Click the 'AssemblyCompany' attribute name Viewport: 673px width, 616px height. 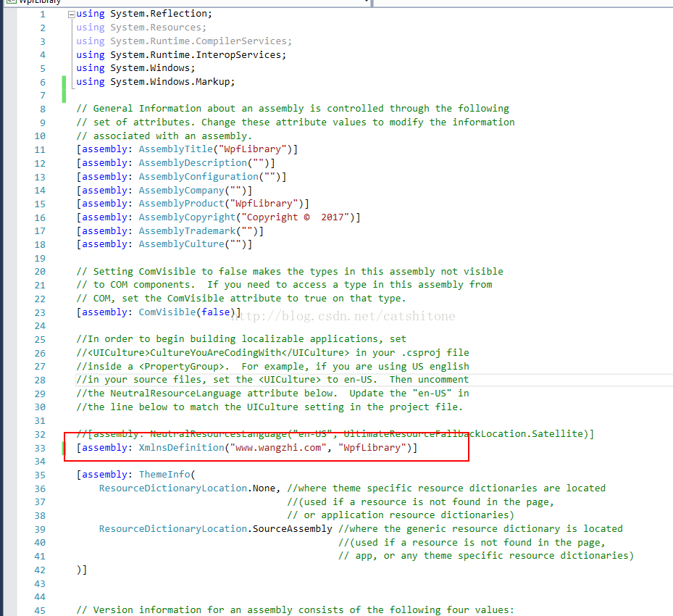[181, 190]
